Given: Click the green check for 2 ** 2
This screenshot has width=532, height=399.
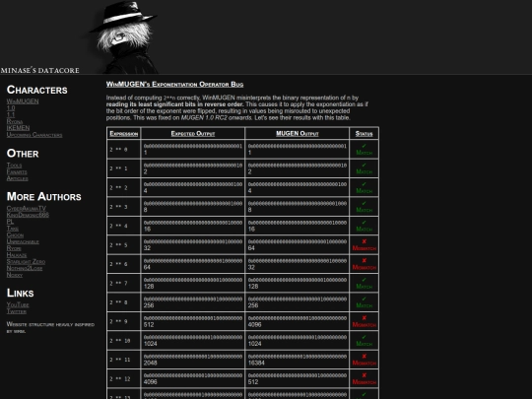Looking at the screenshot, I should 365,184.
